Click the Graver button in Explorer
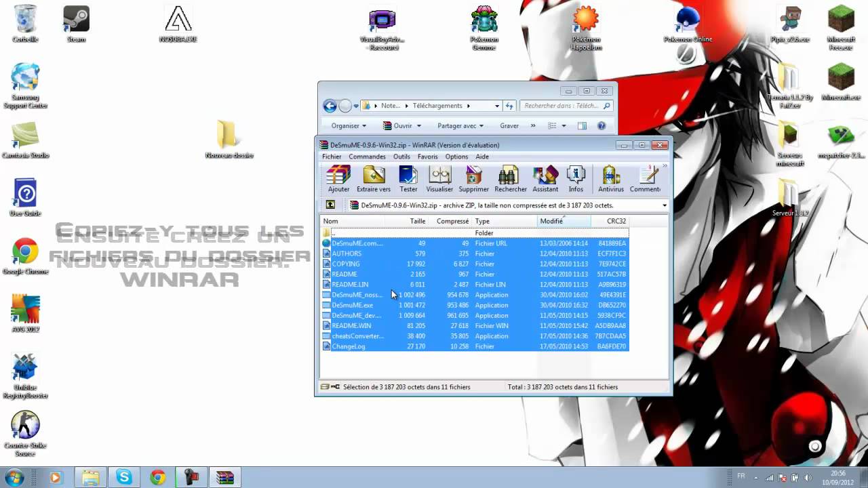This screenshot has height=488, width=868. click(509, 126)
